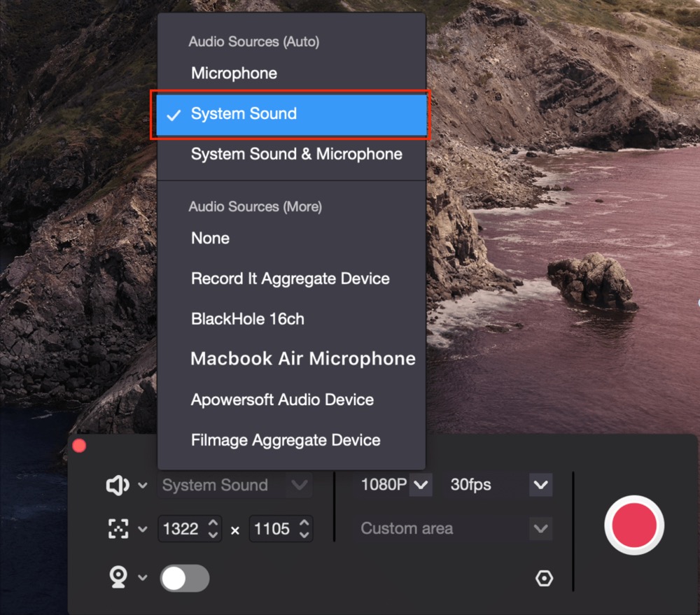
Task: Select Microphone audio source
Action: pyautogui.click(x=291, y=73)
